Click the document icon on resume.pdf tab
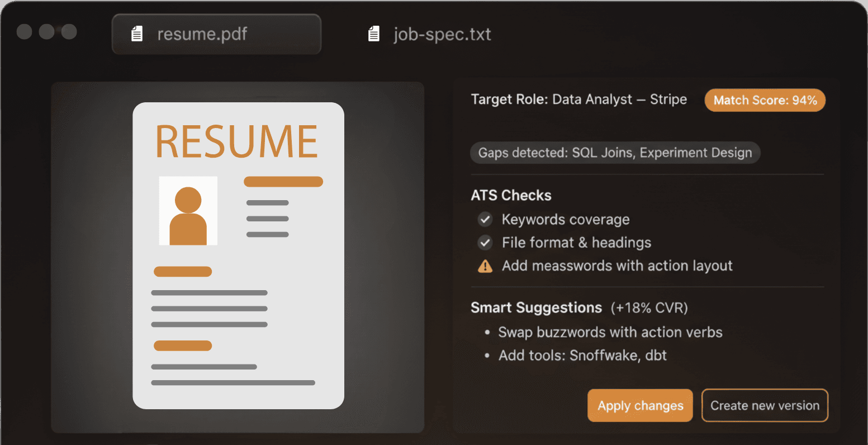 [137, 34]
